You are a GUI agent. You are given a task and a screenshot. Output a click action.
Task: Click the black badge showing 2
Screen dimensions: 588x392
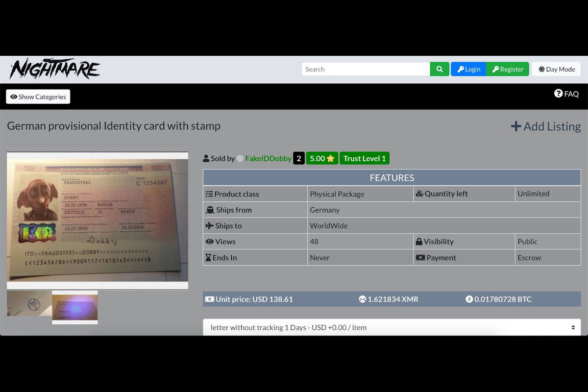[299, 158]
